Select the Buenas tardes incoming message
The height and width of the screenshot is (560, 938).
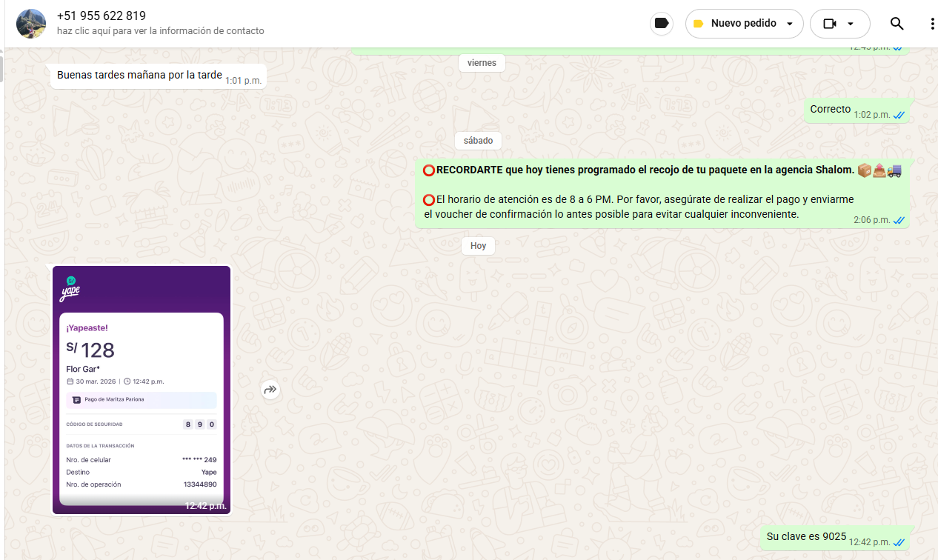point(139,75)
